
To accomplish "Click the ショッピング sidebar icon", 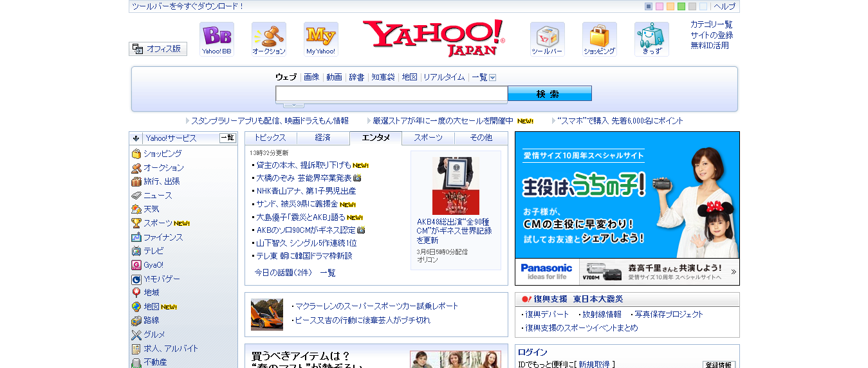I will tap(136, 154).
